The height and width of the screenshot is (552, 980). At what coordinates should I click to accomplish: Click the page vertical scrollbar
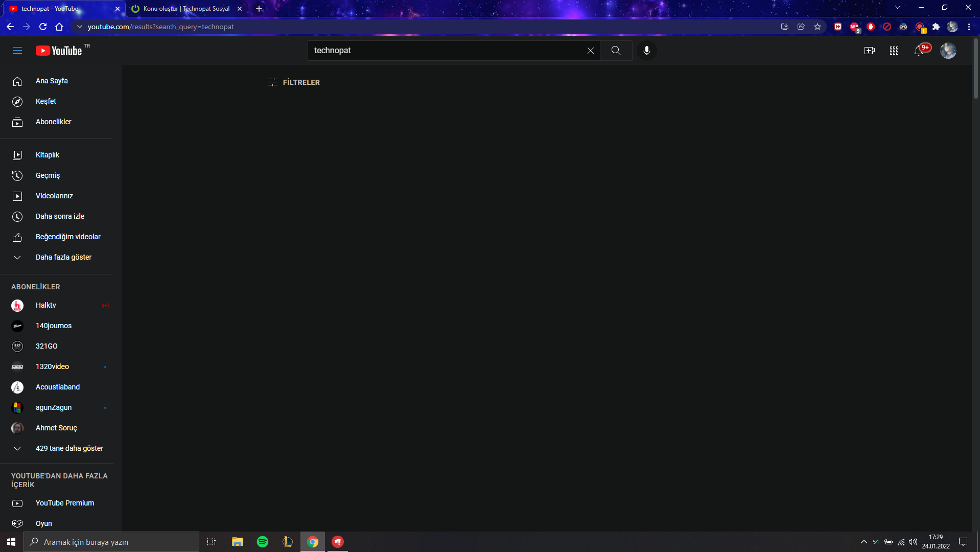(x=976, y=69)
